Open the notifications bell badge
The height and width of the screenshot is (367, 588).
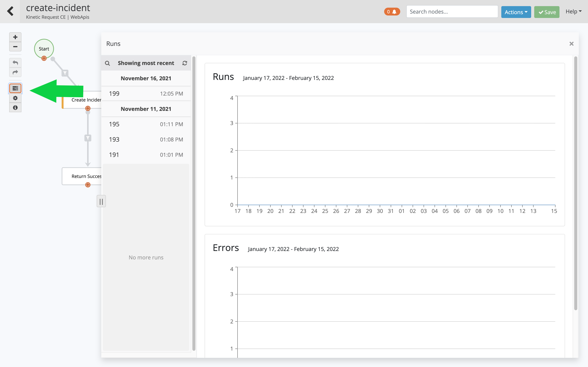(x=392, y=12)
